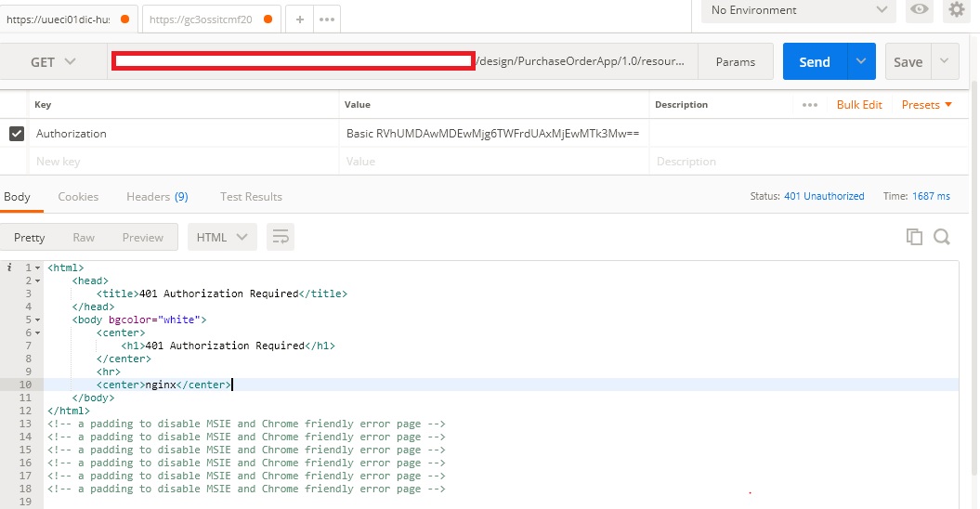Switch to Preview view
This screenshot has width=980, height=509.
tap(142, 237)
